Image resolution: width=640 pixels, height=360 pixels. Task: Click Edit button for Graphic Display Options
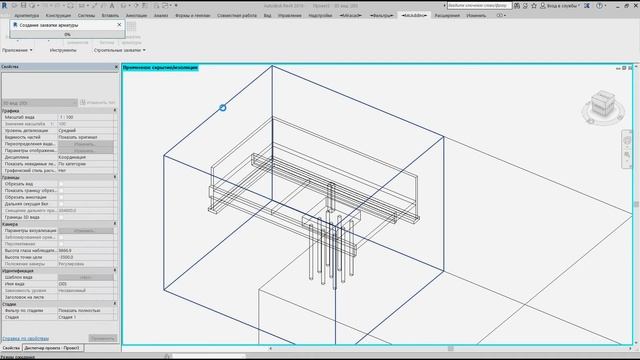coord(86,151)
